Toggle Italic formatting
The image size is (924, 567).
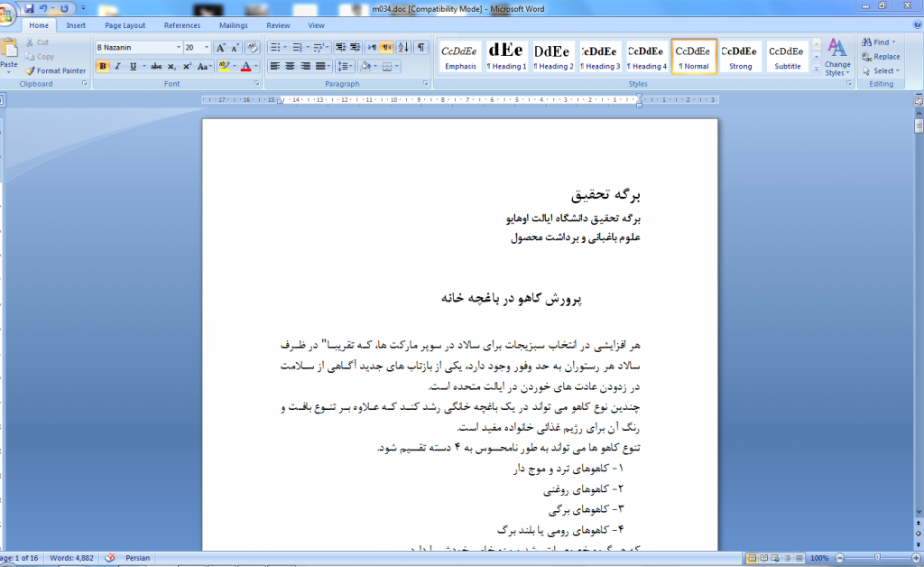coord(117,66)
